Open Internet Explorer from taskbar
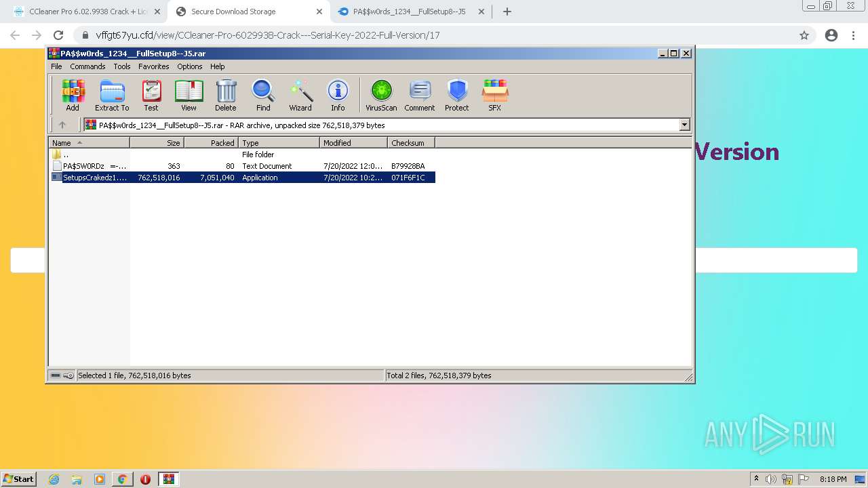Image resolution: width=868 pixels, height=488 pixels. (54, 479)
